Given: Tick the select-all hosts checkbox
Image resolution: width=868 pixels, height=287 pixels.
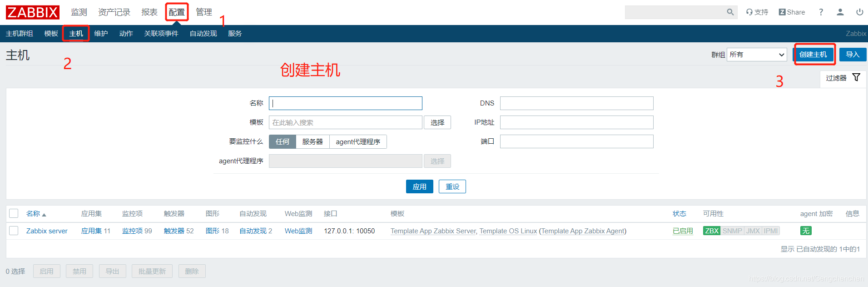Looking at the screenshot, I should (x=14, y=214).
